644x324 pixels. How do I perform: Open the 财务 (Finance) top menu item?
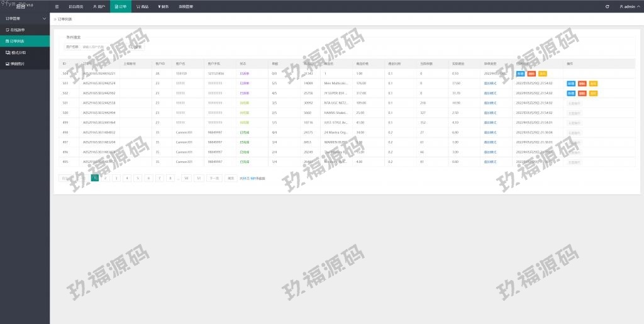163,6
